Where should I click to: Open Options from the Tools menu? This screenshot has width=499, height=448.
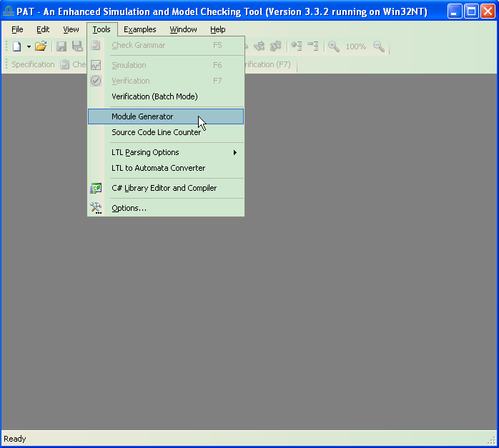click(129, 208)
